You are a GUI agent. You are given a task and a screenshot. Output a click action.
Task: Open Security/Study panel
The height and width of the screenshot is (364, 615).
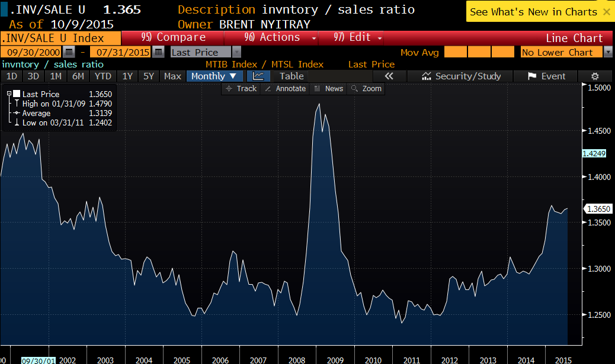[x=462, y=76]
